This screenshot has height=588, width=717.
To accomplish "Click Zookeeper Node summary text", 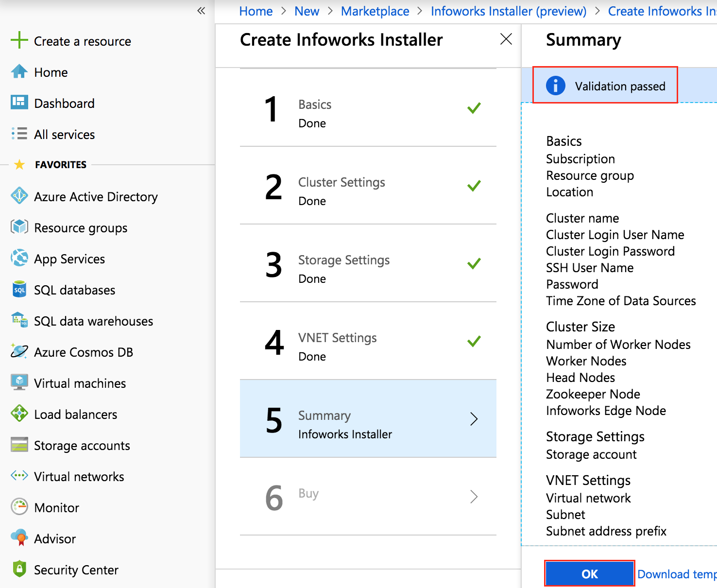I will tap(593, 394).
